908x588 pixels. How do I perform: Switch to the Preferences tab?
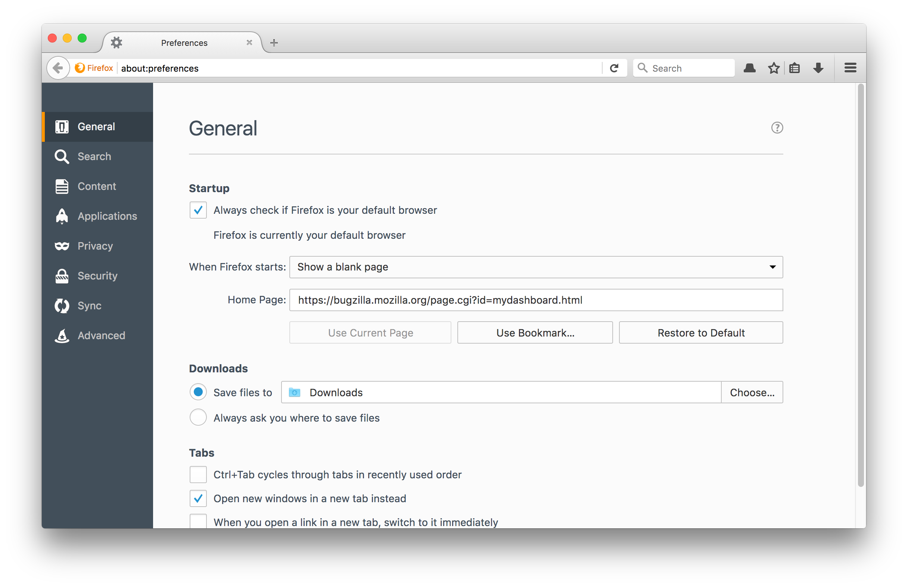(x=184, y=42)
